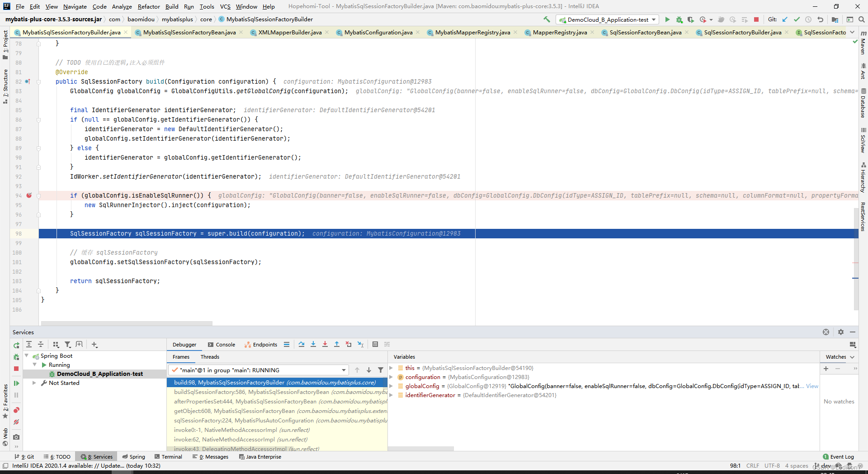Screen dimensions: 868x474
Task: Start debugging with the toolbar bug icon
Action: (679, 19)
